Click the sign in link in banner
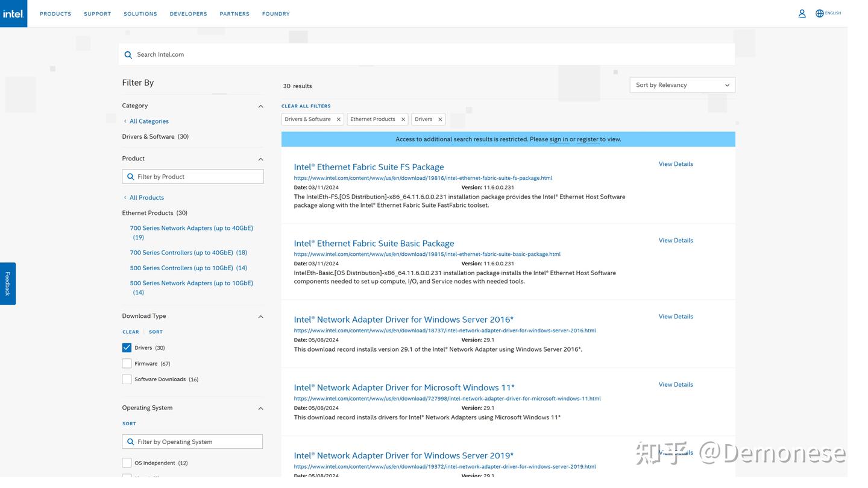The height and width of the screenshot is (488, 868). (559, 139)
